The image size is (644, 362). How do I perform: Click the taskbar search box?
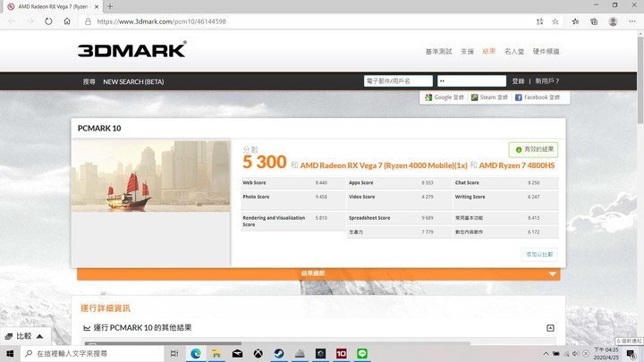click(92, 353)
